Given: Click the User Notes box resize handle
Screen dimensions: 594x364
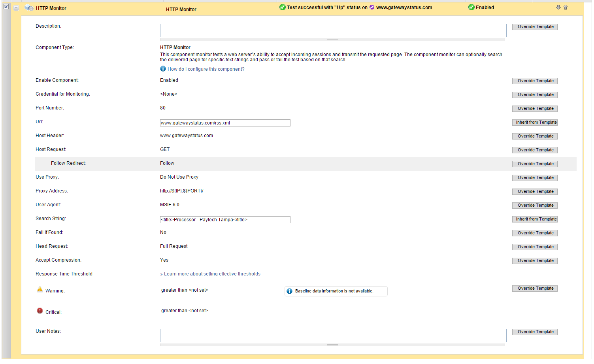Looking at the screenshot, I should click(332, 345).
